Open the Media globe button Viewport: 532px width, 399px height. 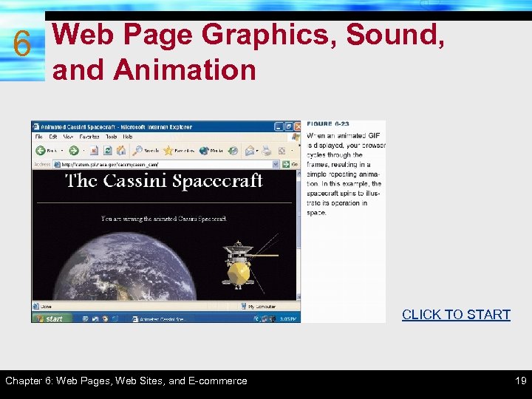click(x=211, y=150)
